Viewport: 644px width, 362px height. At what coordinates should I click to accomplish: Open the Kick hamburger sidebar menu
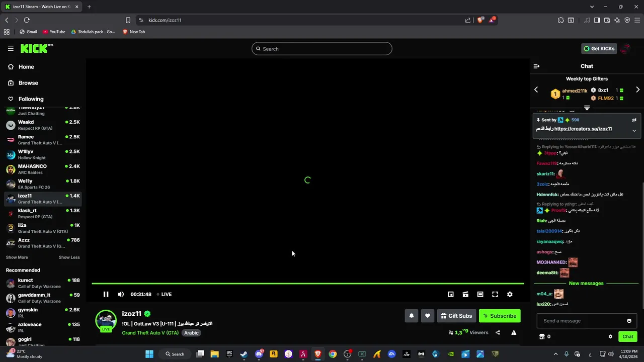(11, 49)
